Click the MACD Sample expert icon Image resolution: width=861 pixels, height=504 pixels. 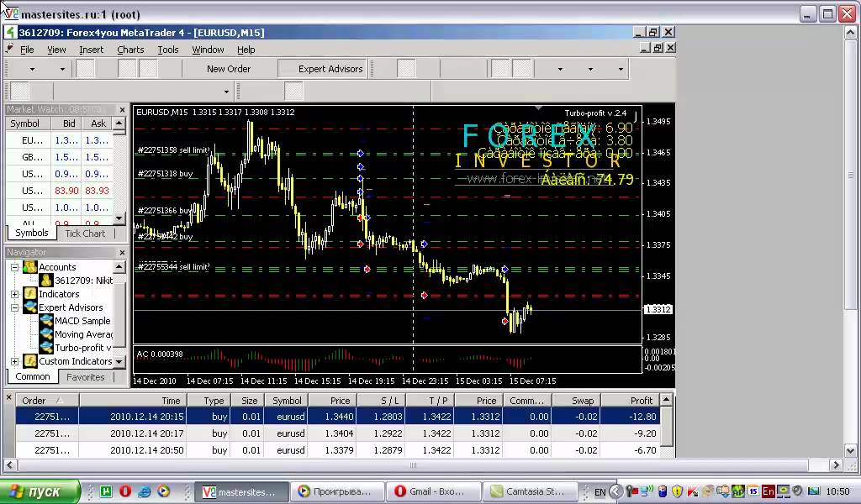pyautogui.click(x=46, y=321)
